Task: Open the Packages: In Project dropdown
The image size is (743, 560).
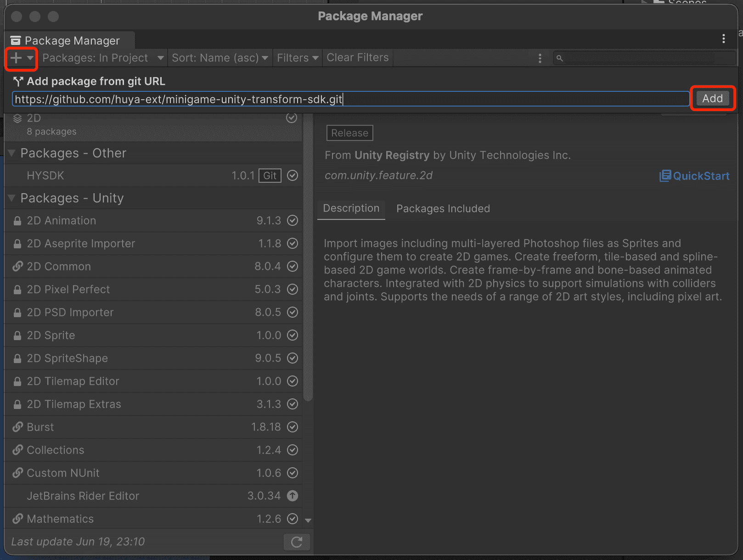Action: (x=103, y=58)
